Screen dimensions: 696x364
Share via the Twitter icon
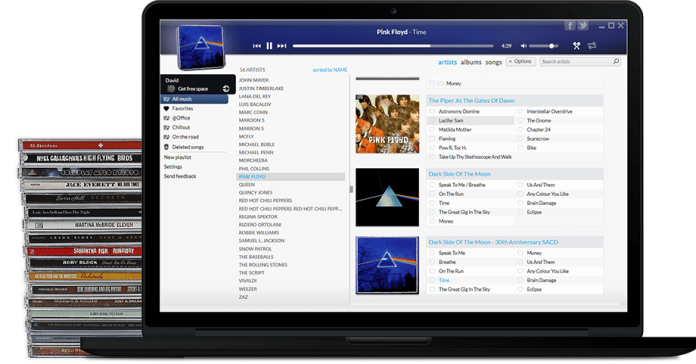pyautogui.click(x=583, y=25)
